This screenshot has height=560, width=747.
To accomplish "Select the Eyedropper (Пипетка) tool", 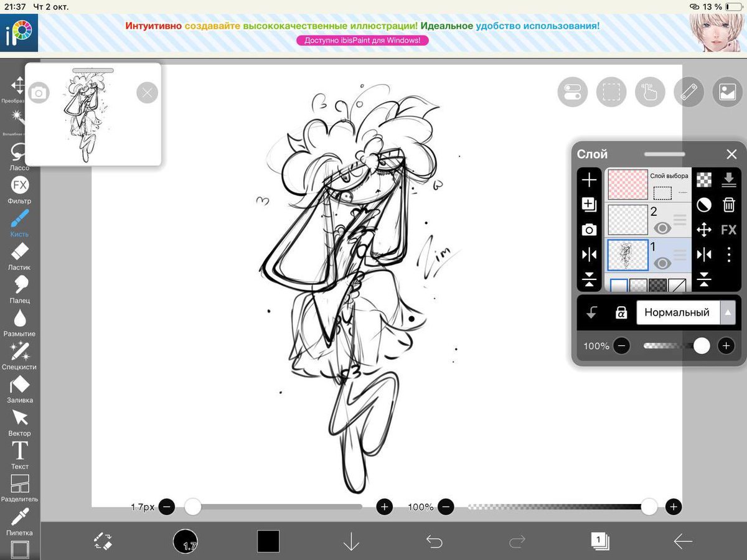I will click(19, 520).
